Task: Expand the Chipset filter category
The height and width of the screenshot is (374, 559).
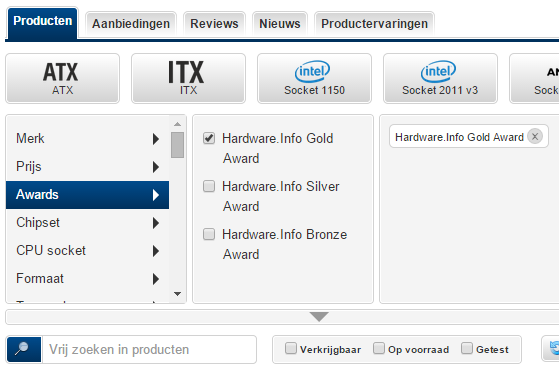Action: tap(87, 222)
